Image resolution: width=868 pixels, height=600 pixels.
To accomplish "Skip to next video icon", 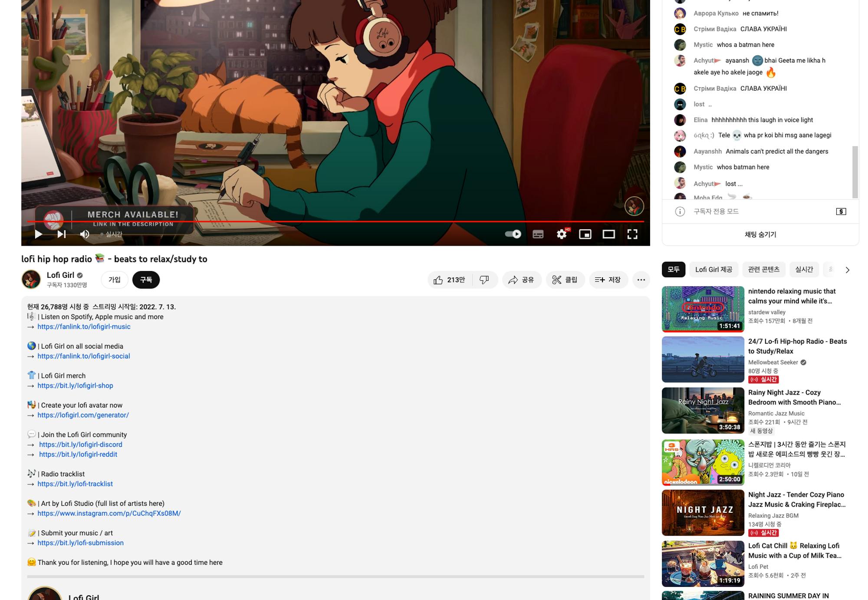I will click(62, 234).
